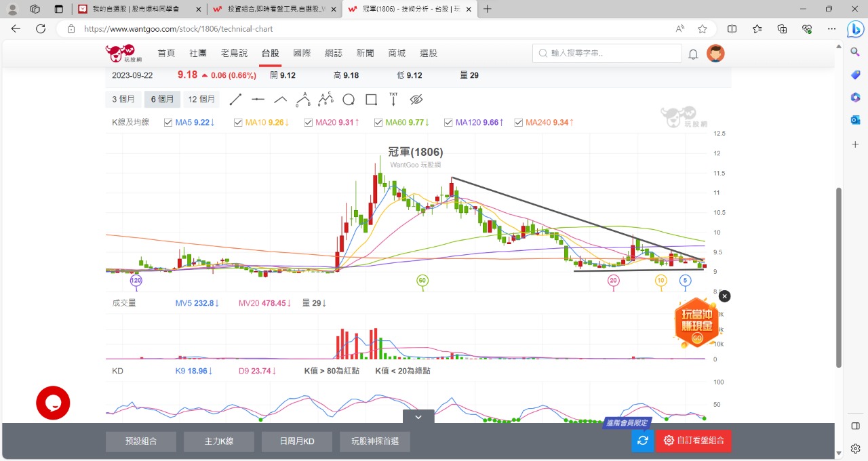Select the circle drawing tool
The height and width of the screenshot is (461, 868).
point(349,100)
